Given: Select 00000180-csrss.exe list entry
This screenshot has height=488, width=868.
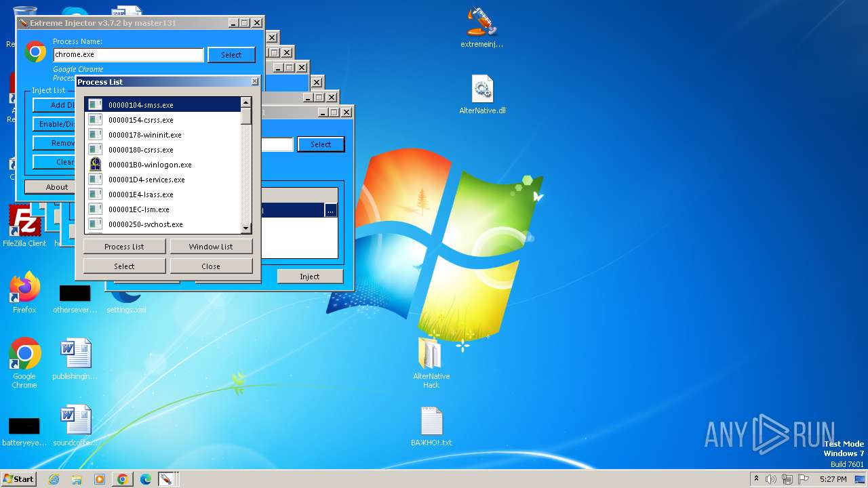Looking at the screenshot, I should (x=163, y=150).
